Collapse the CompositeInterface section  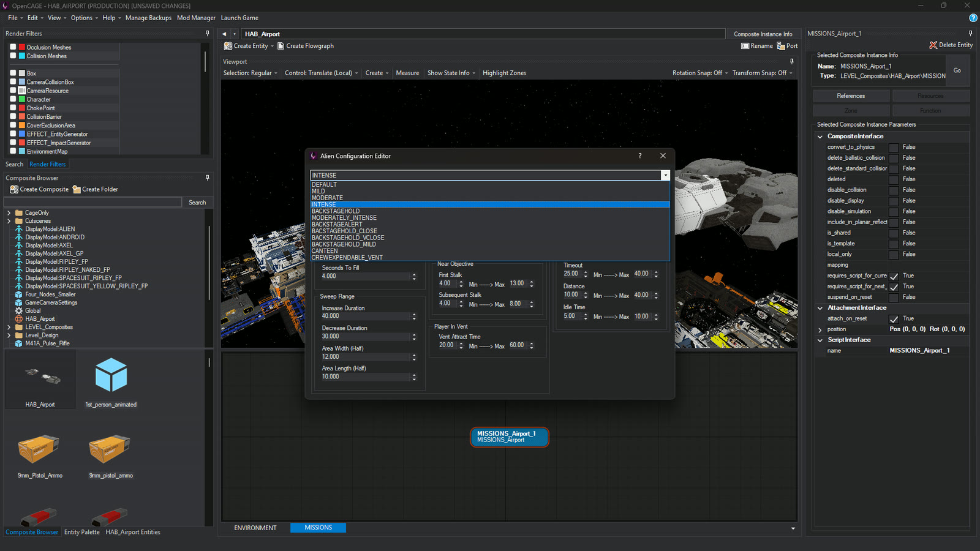pos(820,137)
